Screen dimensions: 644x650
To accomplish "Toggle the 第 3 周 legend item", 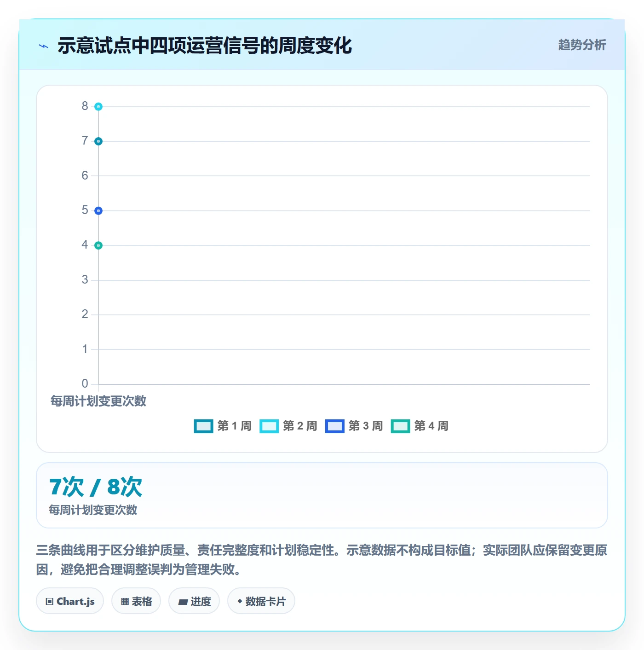I will point(354,426).
